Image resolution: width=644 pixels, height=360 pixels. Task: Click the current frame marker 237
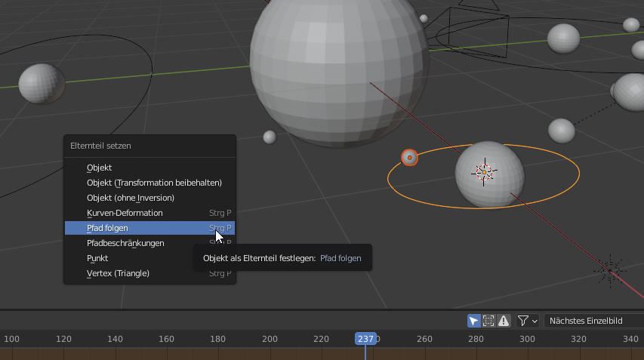[x=365, y=339]
